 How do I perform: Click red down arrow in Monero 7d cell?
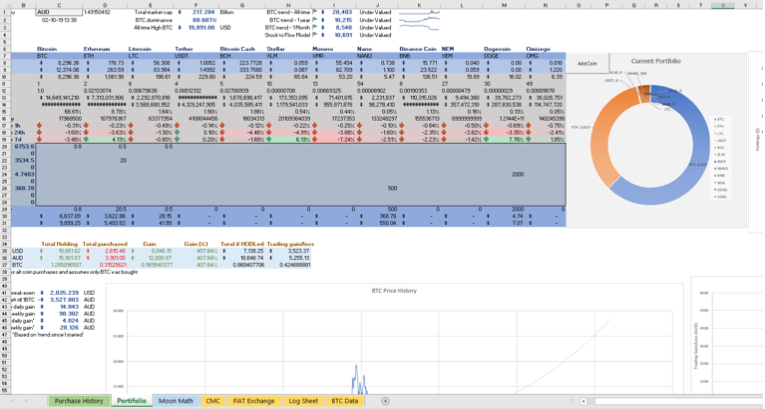click(315, 139)
